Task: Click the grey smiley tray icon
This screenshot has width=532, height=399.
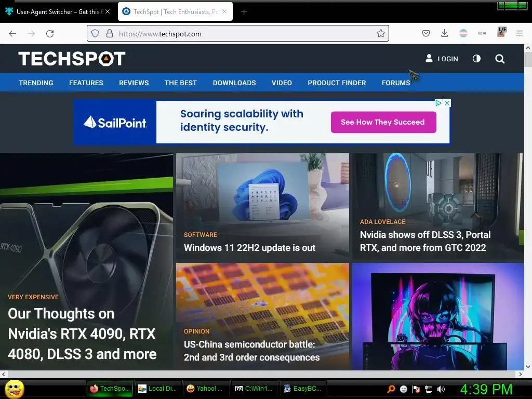Action: coord(403,389)
